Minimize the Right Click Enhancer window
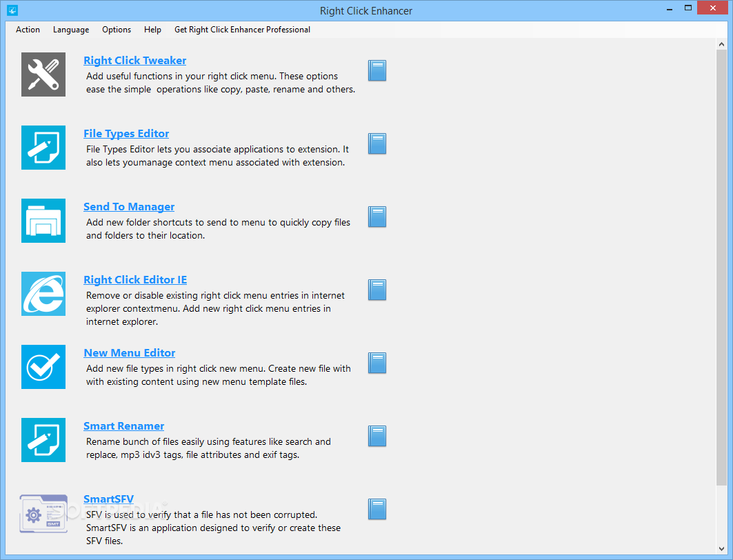Image resolution: width=733 pixels, height=560 pixels. click(x=670, y=8)
